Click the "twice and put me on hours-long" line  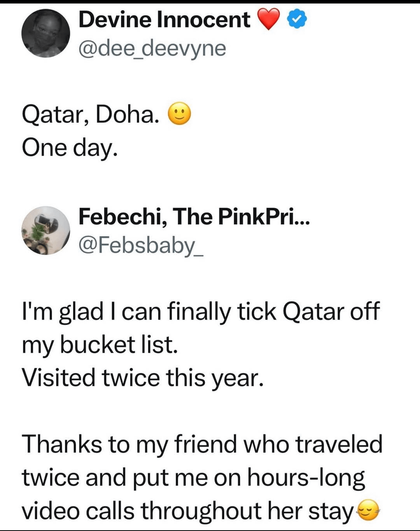(x=193, y=478)
